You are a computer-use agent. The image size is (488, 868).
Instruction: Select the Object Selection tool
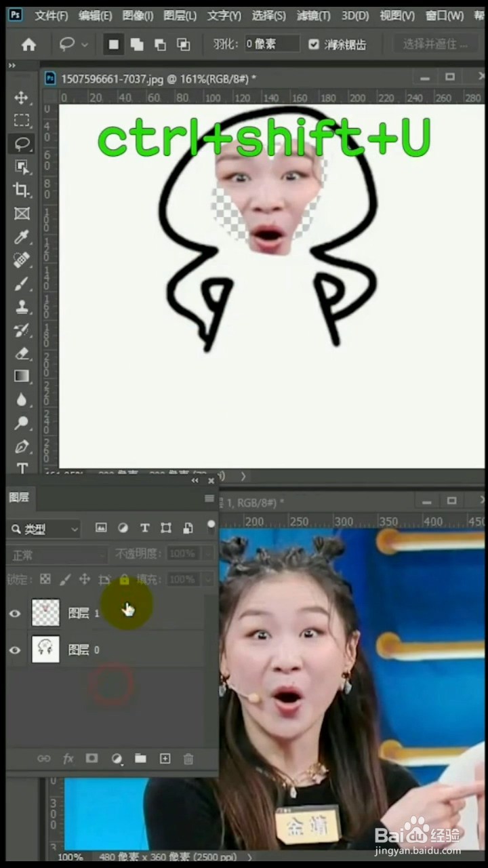pos(22,167)
